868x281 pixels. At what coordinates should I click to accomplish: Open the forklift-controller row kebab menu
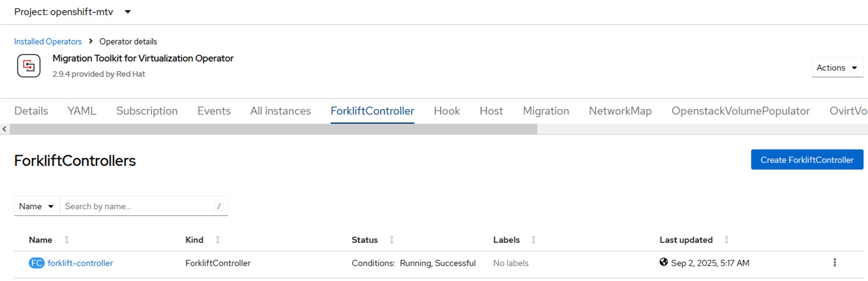point(834,262)
